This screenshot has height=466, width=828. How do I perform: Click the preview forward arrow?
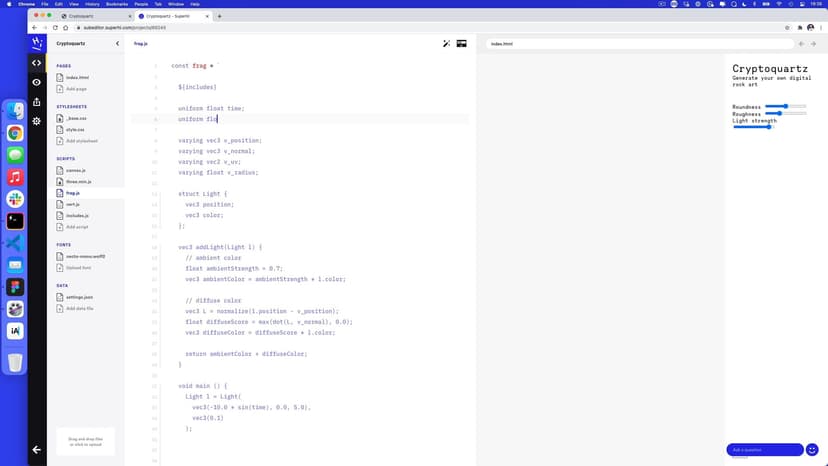coord(814,44)
